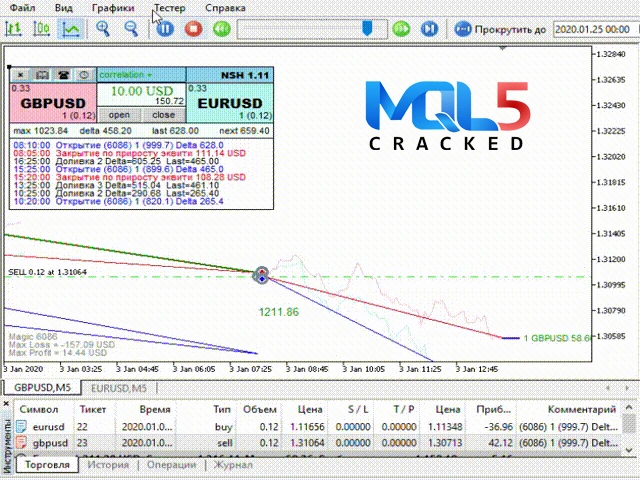Click the 'next 659.40' value
The height and width of the screenshot is (480, 640).
244,131
